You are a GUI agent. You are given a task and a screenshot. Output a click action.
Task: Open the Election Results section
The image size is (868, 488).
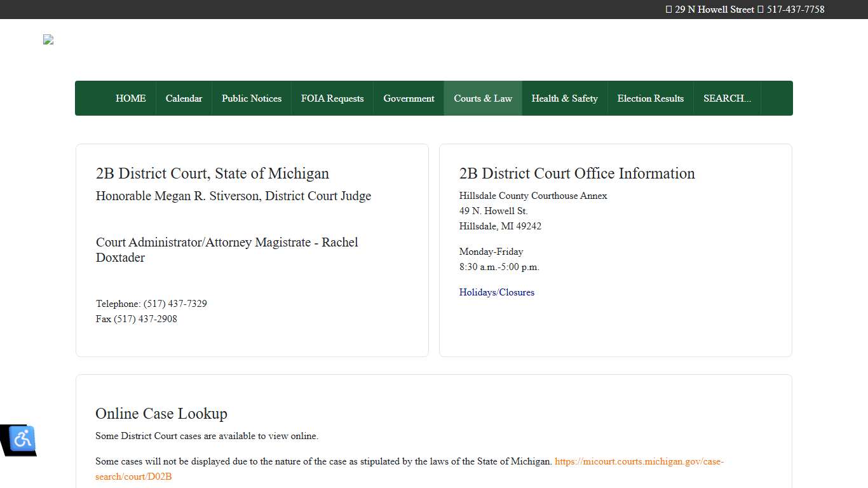tap(650, 98)
